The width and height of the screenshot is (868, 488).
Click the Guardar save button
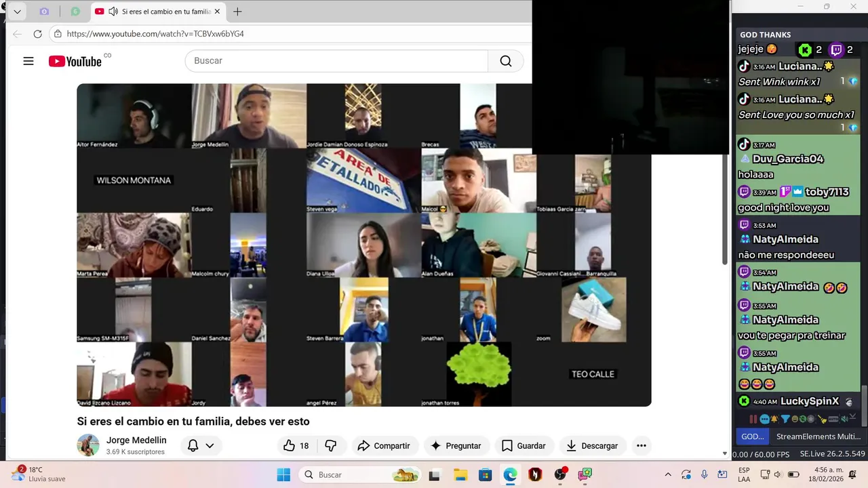pos(524,445)
